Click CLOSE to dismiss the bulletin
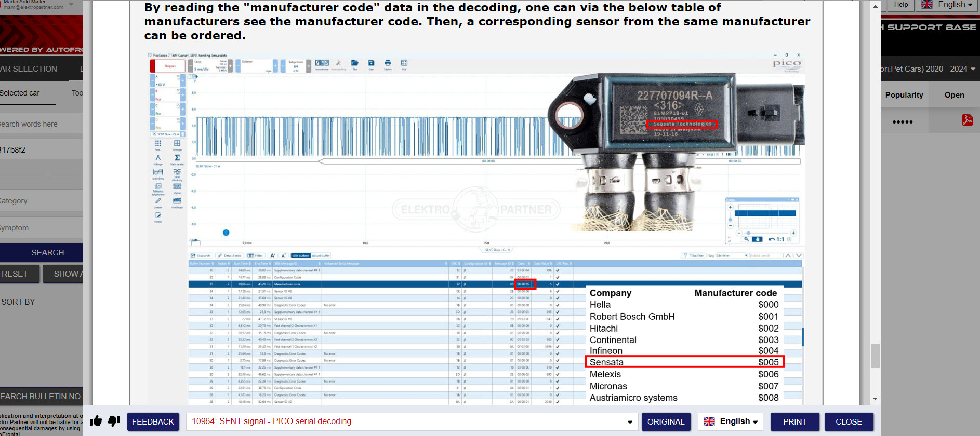Viewport: 980px width, 436px height. (849, 422)
